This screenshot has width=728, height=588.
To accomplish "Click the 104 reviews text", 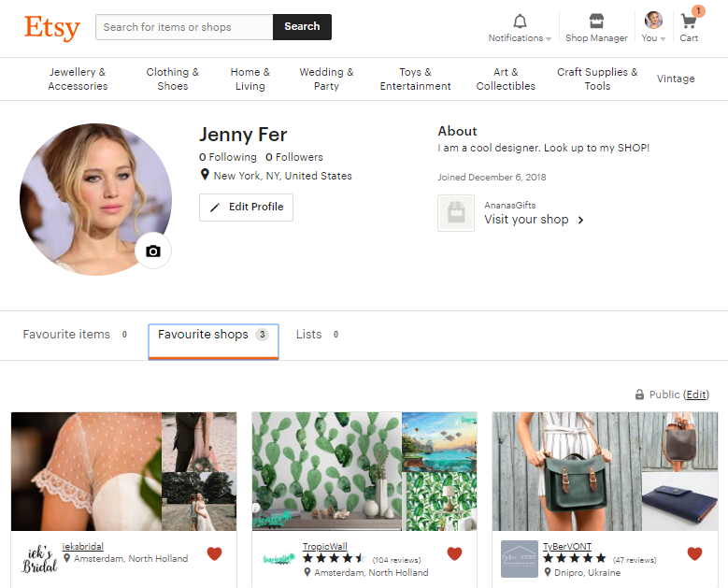I will pyautogui.click(x=396, y=560).
